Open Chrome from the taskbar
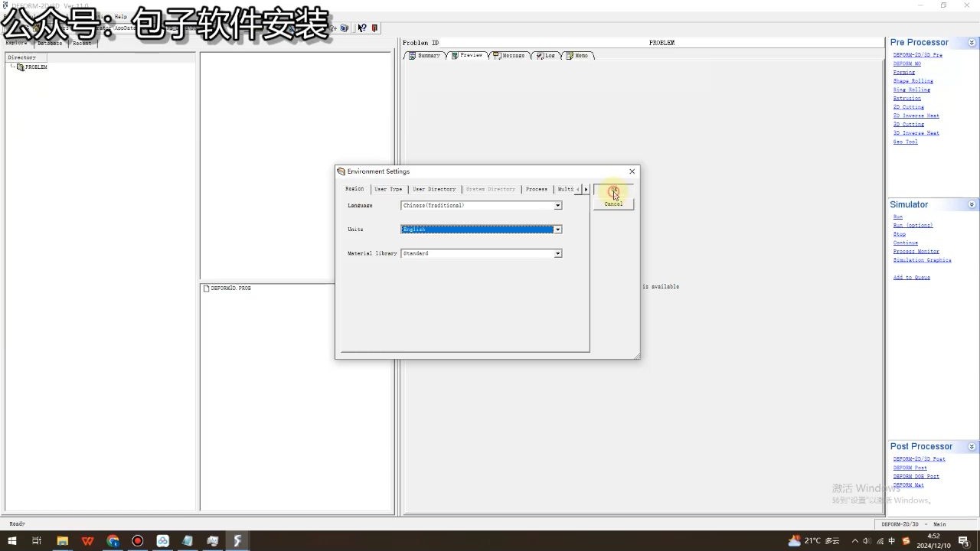 (x=113, y=540)
